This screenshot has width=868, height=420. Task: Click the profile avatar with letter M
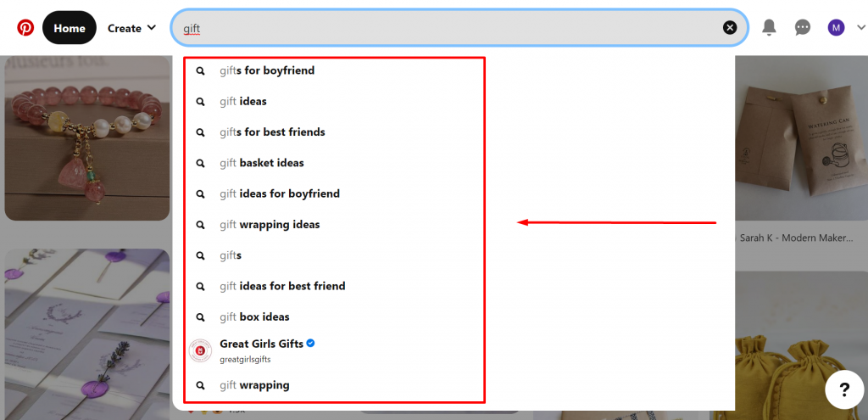coord(836,28)
